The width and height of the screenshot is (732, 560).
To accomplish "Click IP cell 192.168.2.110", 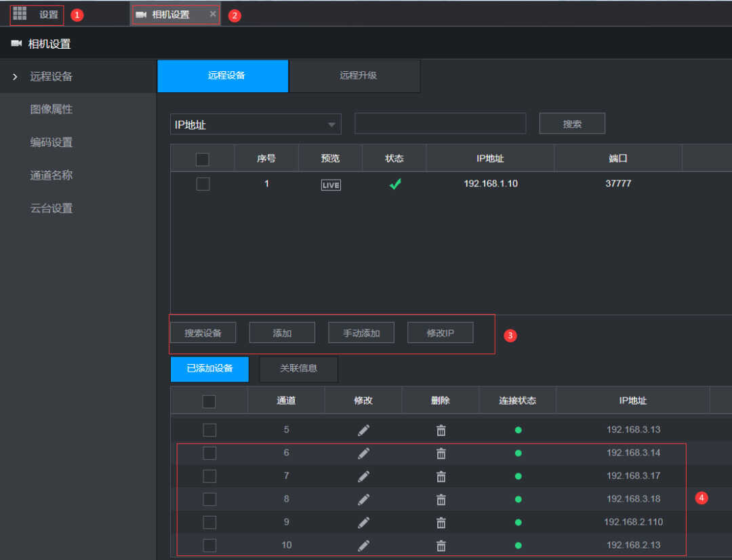I will [x=634, y=522].
